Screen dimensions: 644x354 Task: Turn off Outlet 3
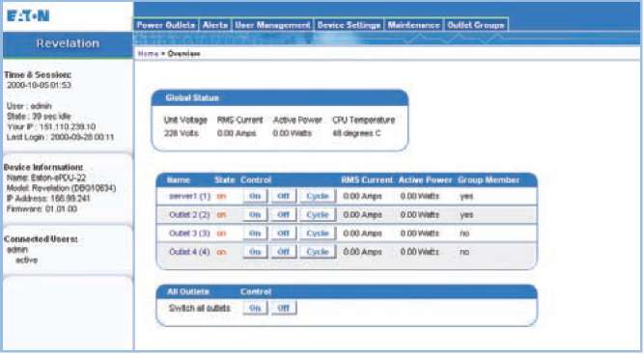tap(284, 233)
